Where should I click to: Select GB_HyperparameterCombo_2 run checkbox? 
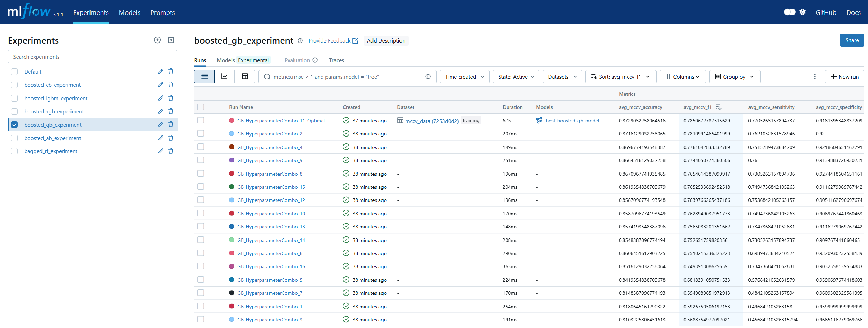[200, 133]
